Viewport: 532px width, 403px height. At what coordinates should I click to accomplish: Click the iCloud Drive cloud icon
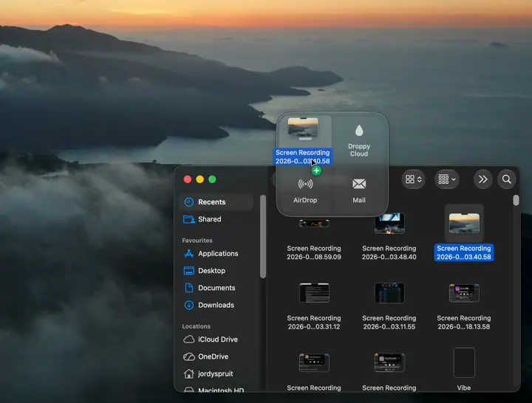pos(189,340)
